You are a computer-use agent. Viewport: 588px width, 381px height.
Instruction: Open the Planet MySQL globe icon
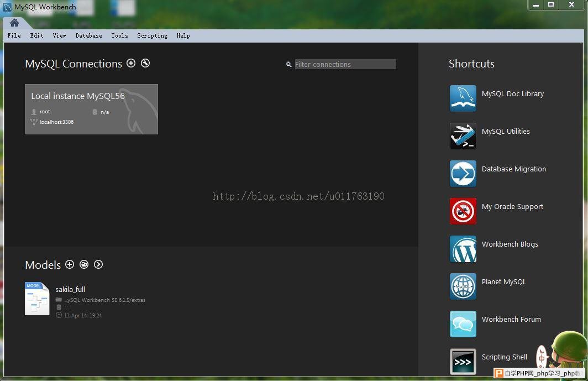click(463, 286)
